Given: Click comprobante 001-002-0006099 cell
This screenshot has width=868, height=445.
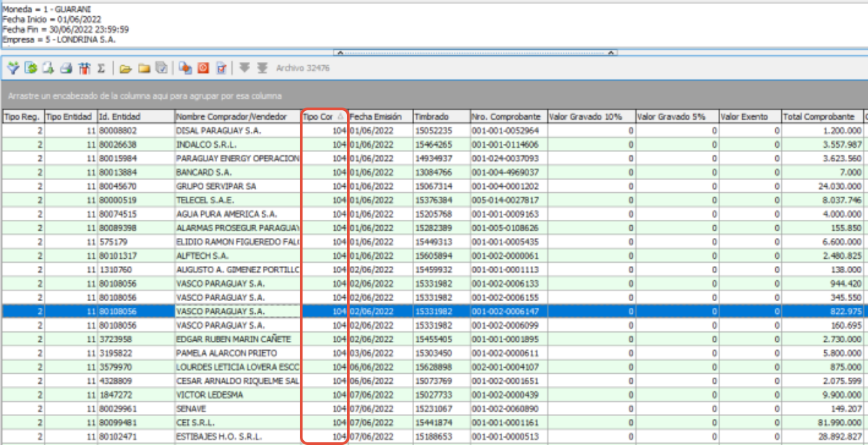Looking at the screenshot, I should pos(508,325).
